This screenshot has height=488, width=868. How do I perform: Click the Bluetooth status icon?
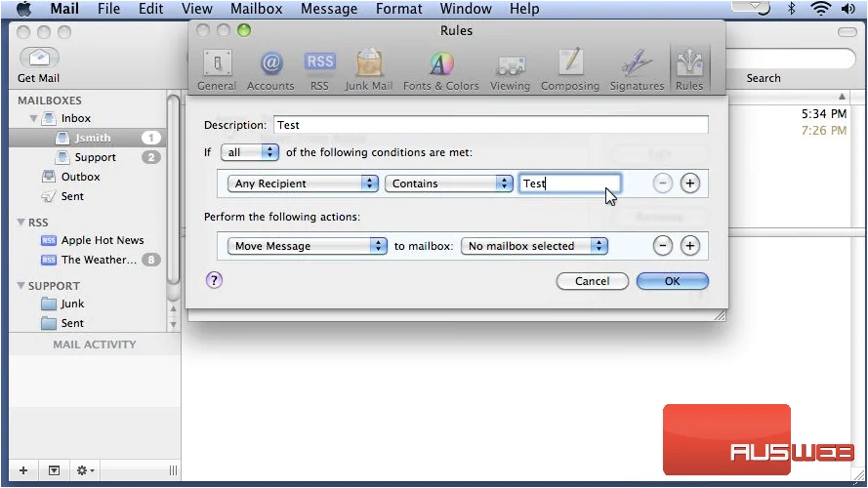[x=792, y=9]
